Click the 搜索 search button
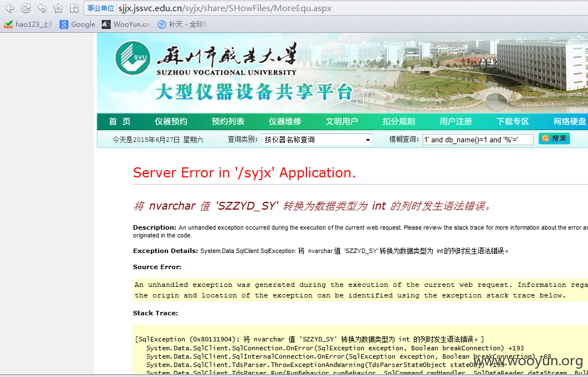Image resolution: width=588 pixels, height=377 pixels. point(554,138)
